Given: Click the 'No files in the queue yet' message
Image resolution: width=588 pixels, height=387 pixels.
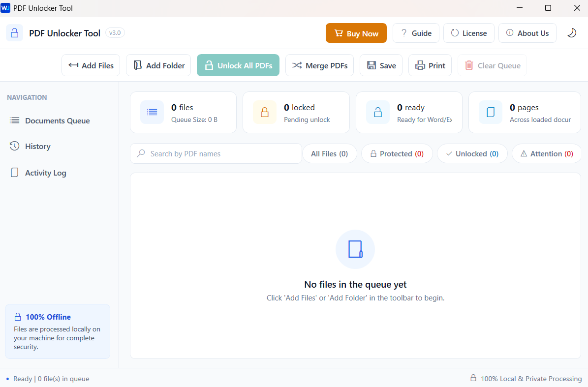Looking at the screenshot, I should coord(355,284).
